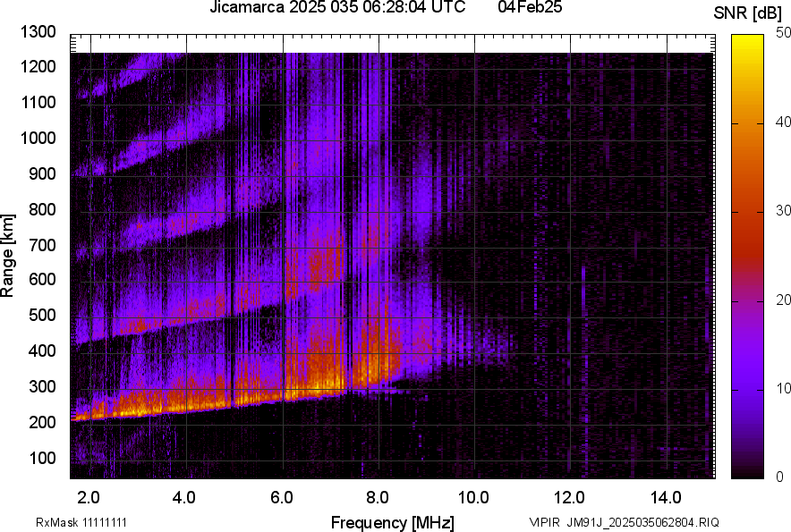Click the range tick label '1100'

pyautogui.click(x=38, y=102)
